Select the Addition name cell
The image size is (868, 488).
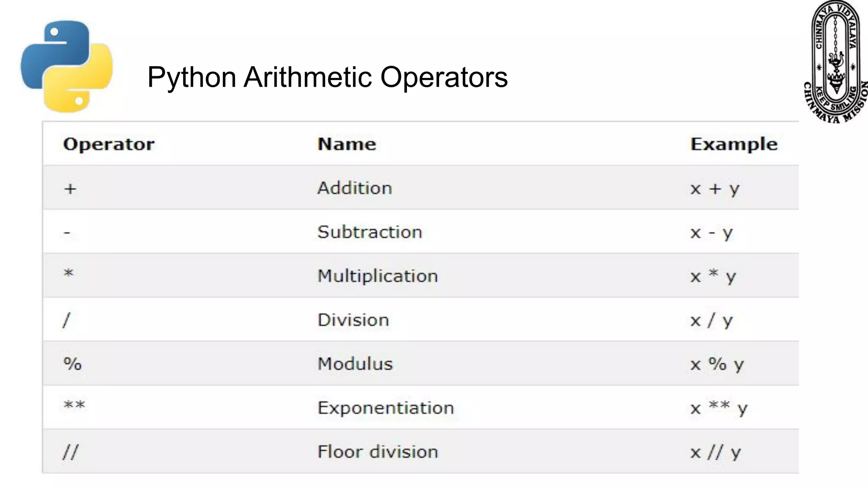[355, 188]
